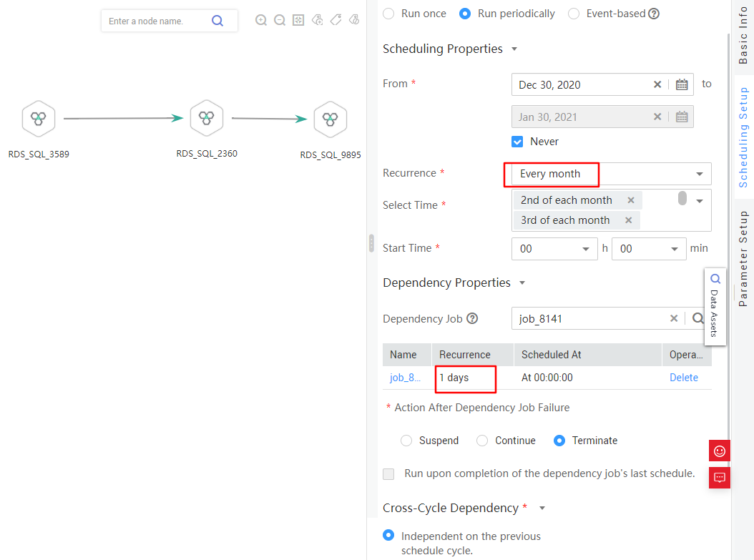
Task: Remove the 2nd of each month tag
Action: click(630, 200)
